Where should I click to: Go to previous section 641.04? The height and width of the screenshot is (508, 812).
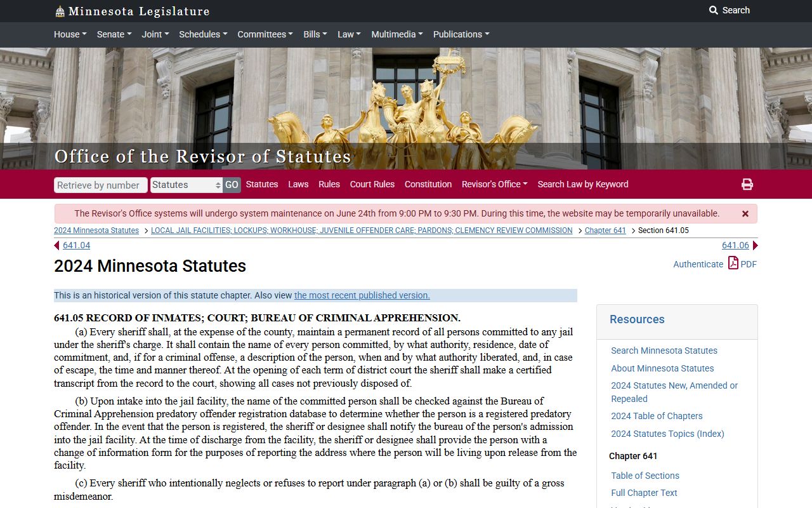pos(76,246)
